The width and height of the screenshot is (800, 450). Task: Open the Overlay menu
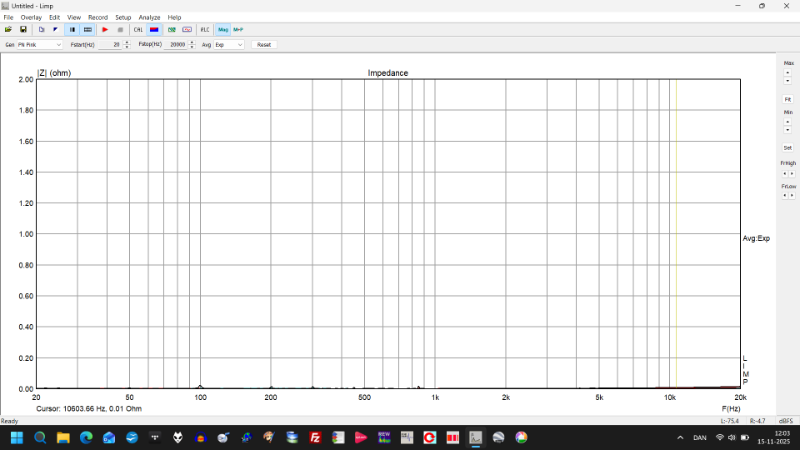coord(31,17)
